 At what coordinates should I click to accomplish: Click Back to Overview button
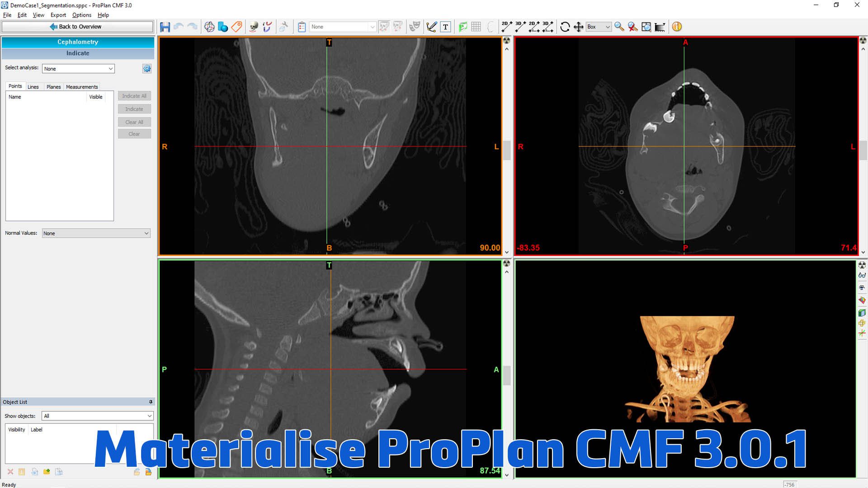(77, 27)
